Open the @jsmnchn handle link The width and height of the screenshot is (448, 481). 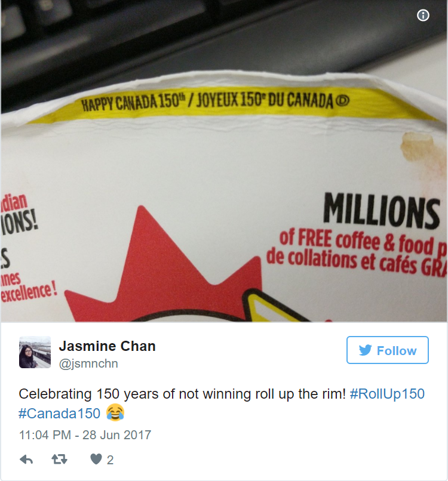(88, 363)
